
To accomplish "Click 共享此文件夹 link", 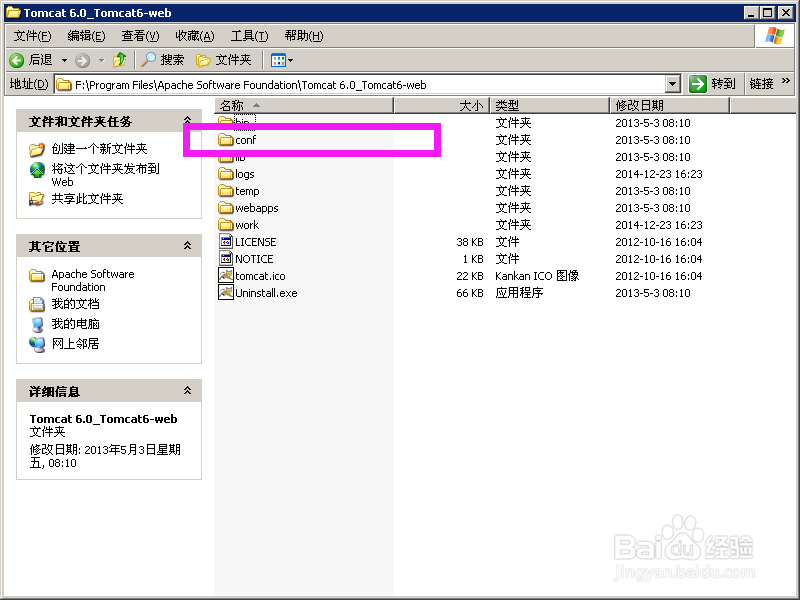I will pyautogui.click(x=87, y=199).
